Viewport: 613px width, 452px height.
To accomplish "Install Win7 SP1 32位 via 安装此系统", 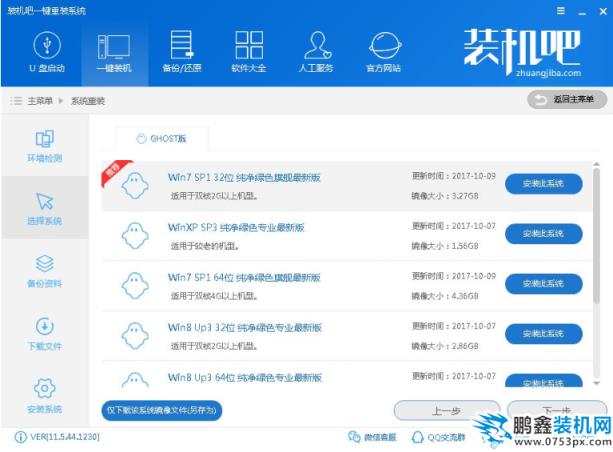I will [543, 184].
